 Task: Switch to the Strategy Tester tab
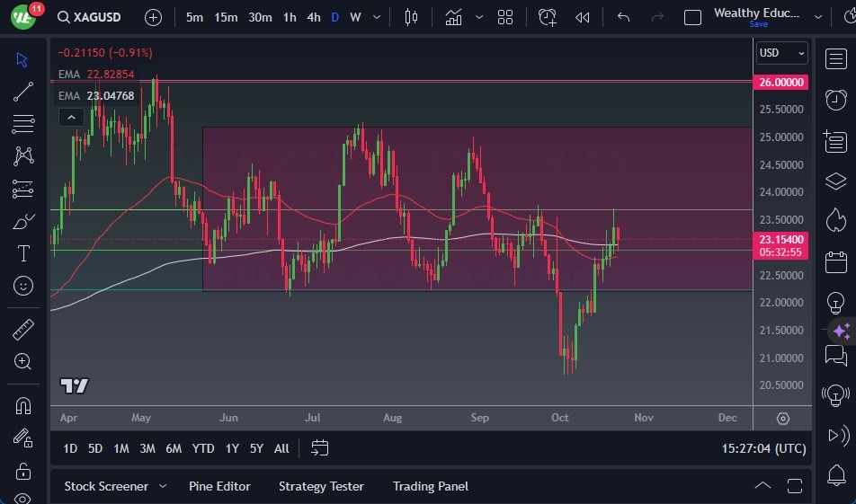[321, 486]
